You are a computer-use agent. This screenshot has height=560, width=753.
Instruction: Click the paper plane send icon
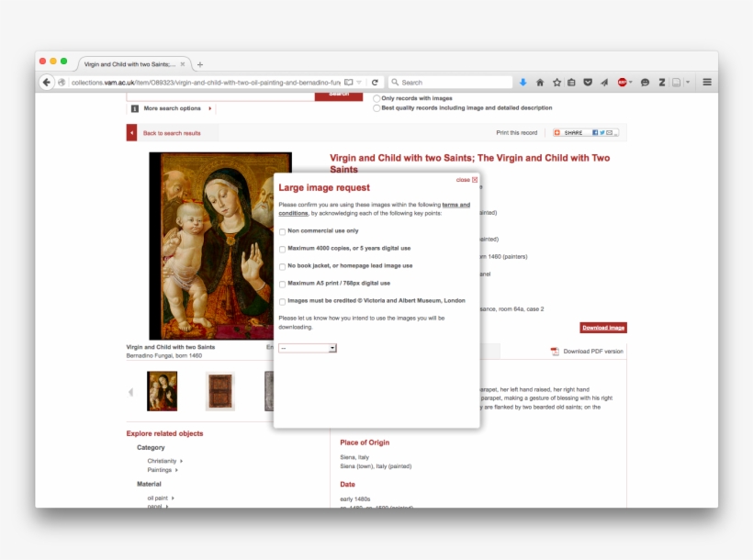(x=604, y=82)
